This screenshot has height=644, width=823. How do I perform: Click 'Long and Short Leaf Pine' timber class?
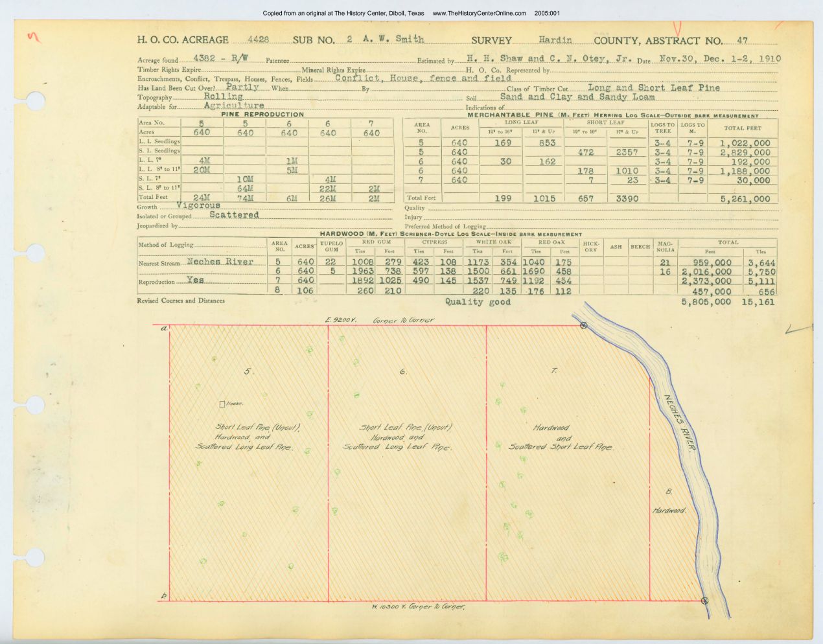click(x=653, y=87)
